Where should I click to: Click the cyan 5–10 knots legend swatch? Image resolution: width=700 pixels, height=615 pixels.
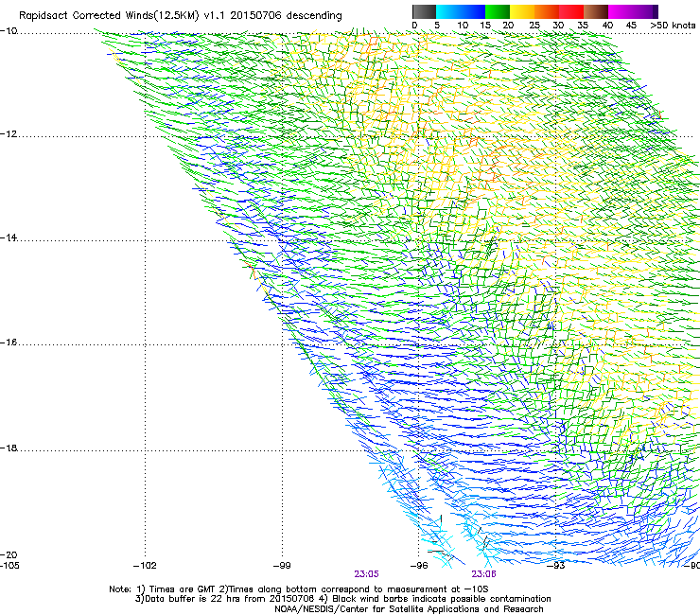pos(448,11)
